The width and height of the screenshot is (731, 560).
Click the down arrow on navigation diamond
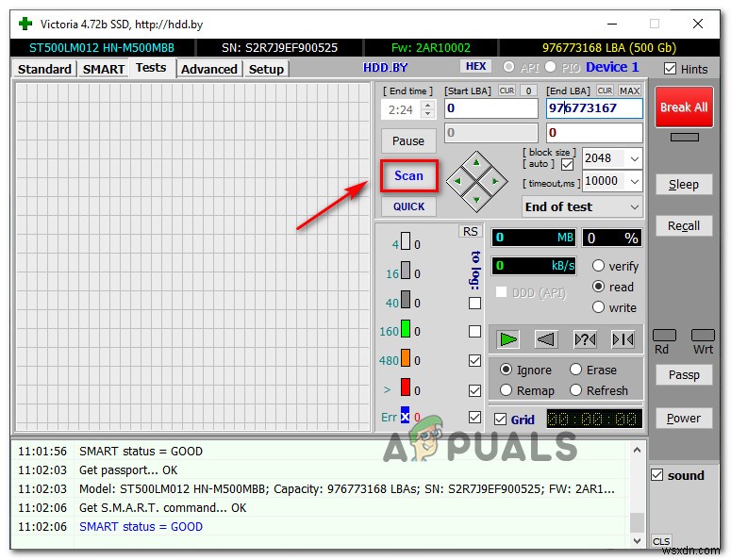(476, 200)
